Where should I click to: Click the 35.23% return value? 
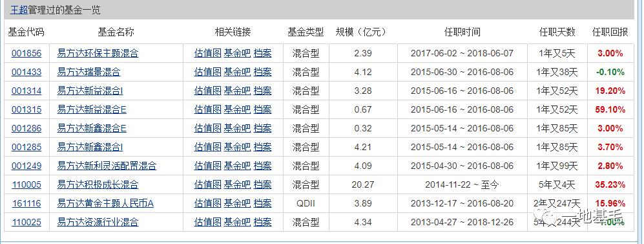(610, 184)
